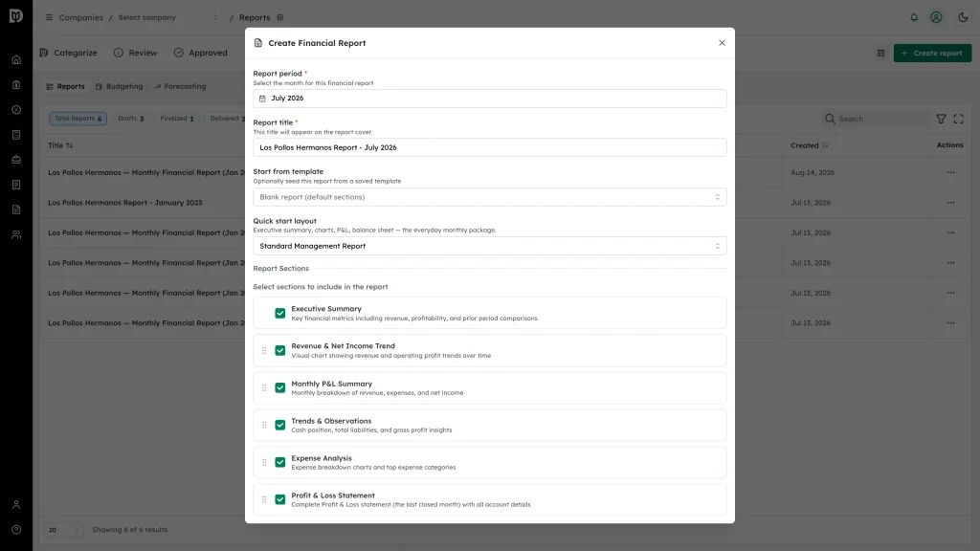Click the Create report button
Viewport: 980px width, 551px height.
[932, 54]
